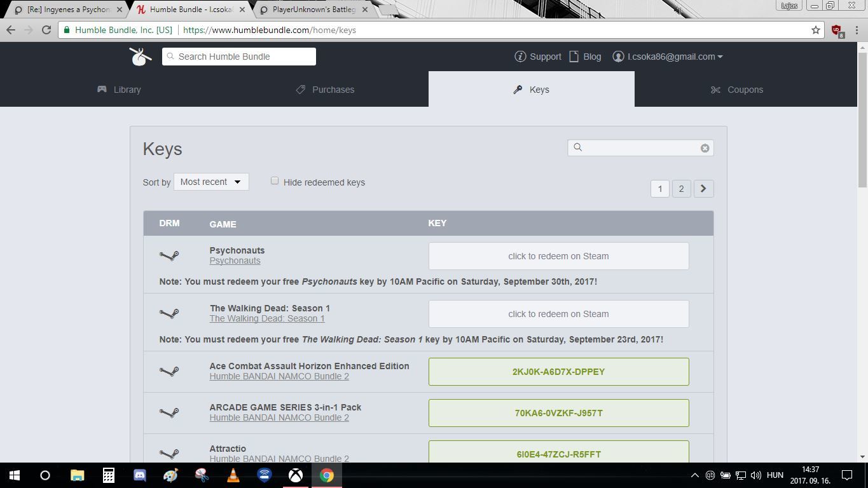Launch Calculator from taskbar

click(108, 475)
